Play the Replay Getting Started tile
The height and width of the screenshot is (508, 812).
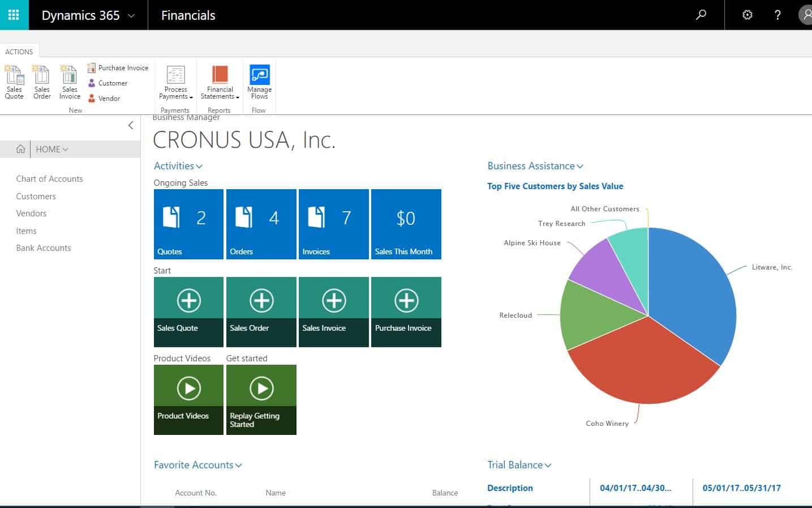[261, 400]
